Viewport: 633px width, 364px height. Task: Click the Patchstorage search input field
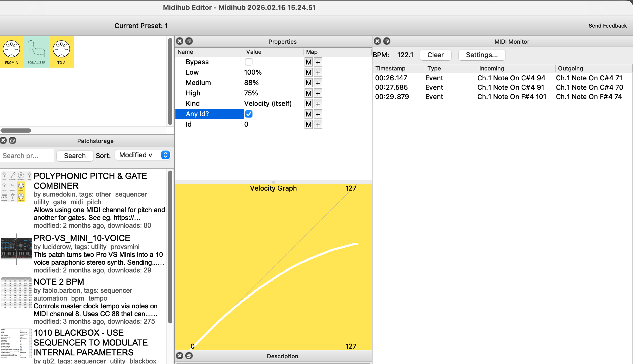(x=27, y=155)
